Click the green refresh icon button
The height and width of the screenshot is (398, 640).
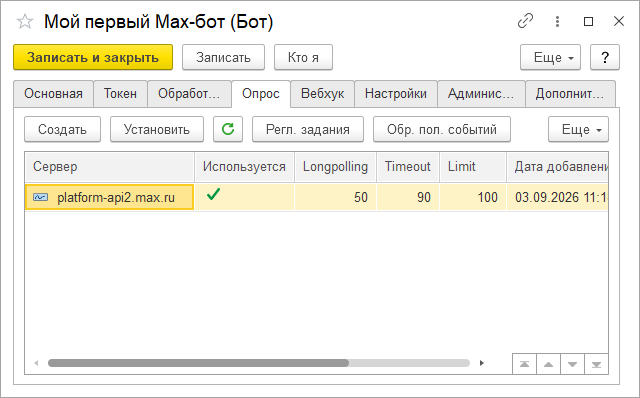(228, 129)
